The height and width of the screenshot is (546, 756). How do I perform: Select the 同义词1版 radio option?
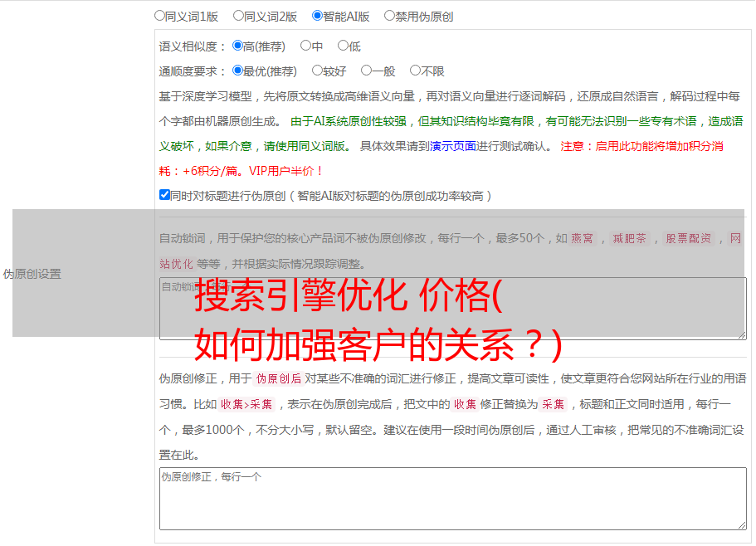click(x=159, y=16)
